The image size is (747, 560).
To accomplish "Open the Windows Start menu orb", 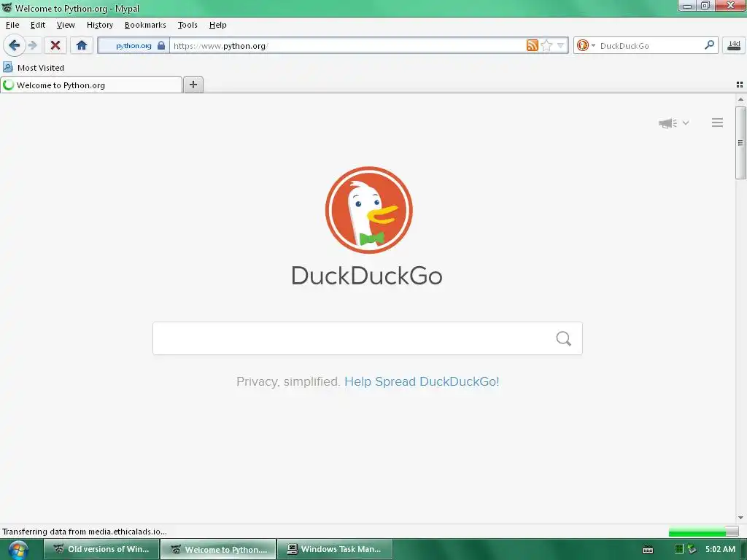I will coord(18,550).
